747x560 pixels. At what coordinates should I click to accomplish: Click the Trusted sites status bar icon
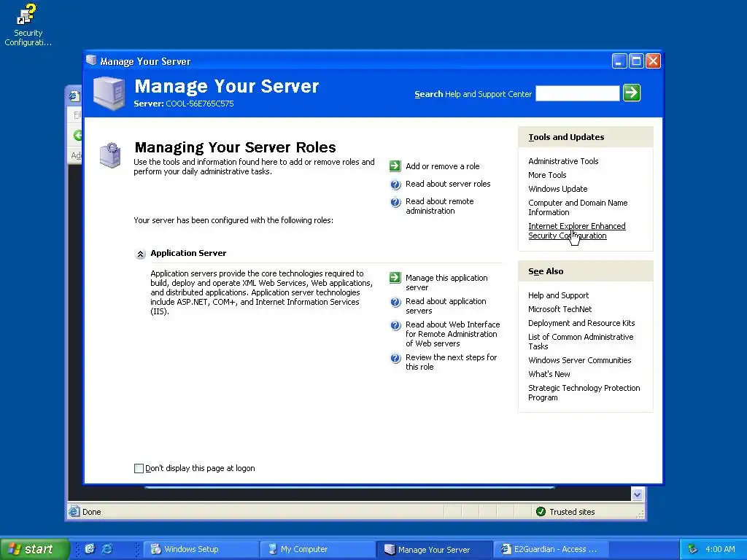tap(541, 511)
